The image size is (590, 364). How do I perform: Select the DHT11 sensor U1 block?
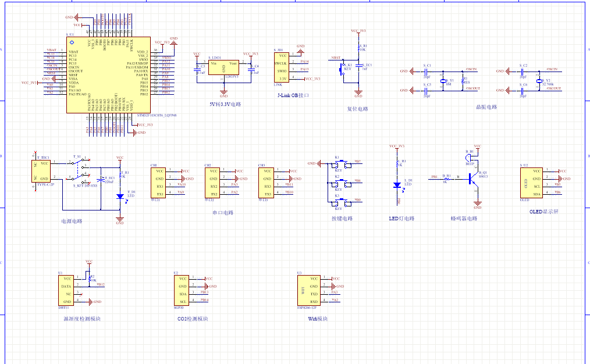pyautogui.click(x=67, y=290)
